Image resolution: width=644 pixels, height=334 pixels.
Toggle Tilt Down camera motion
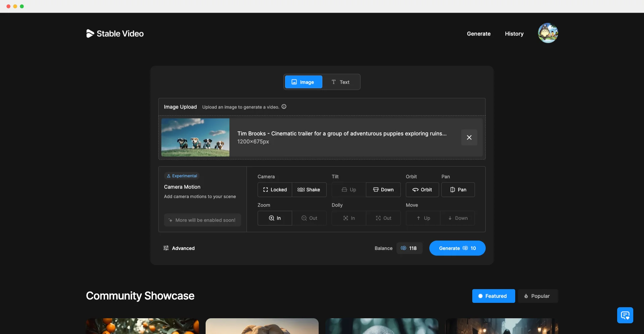tap(383, 190)
